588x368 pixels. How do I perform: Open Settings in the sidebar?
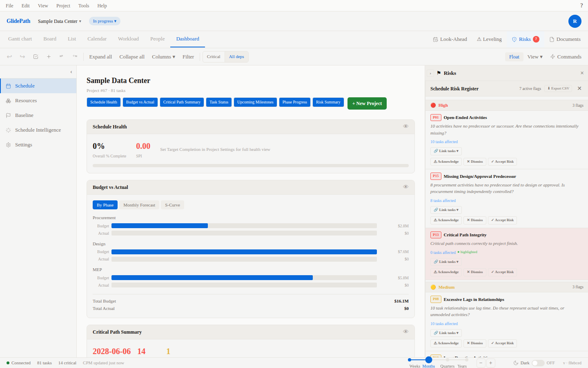coord(38,145)
